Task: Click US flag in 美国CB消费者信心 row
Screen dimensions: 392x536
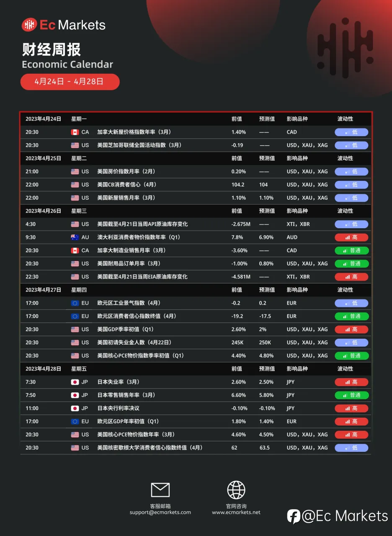Action: pos(75,185)
